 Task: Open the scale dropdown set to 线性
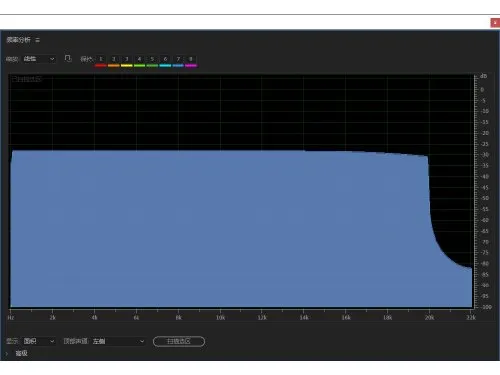pos(39,59)
